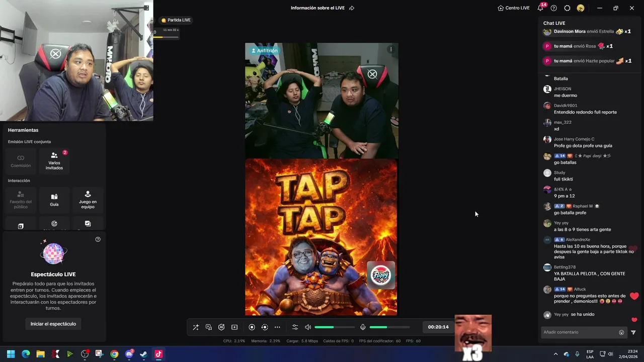Adjust the microphone volume slider

[389, 327]
